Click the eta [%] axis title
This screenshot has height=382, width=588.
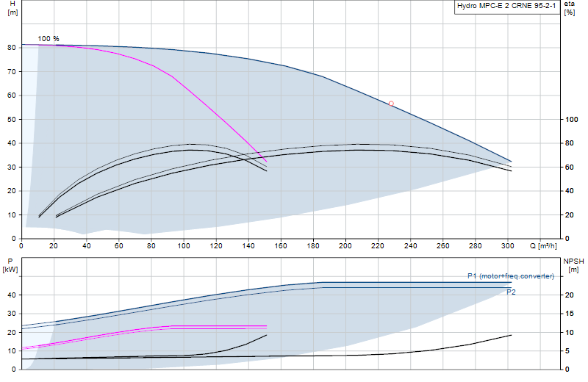pos(569,8)
